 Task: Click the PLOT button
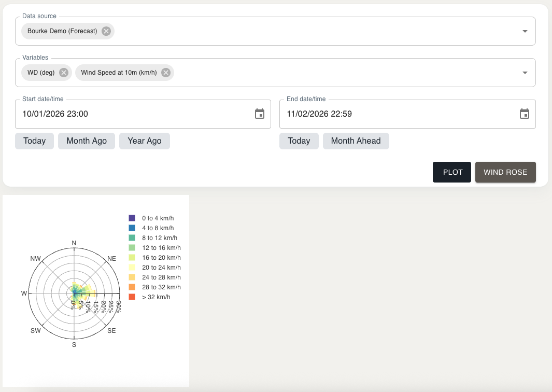(x=452, y=172)
